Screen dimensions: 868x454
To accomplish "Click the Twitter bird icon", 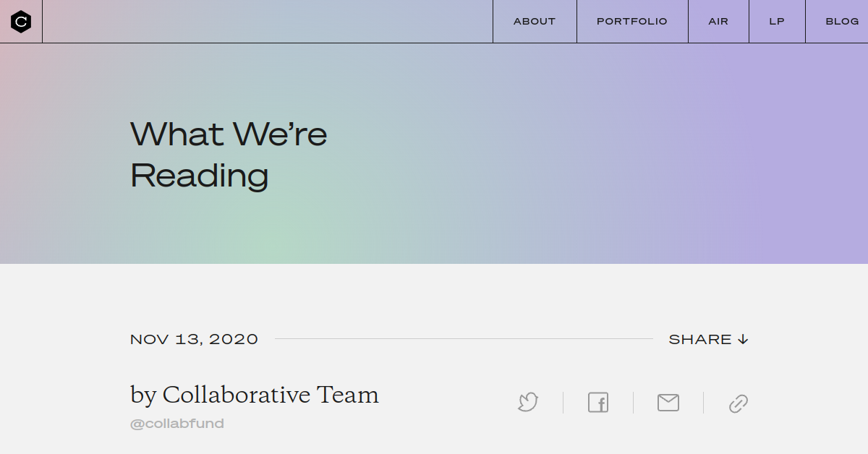I will [x=527, y=403].
